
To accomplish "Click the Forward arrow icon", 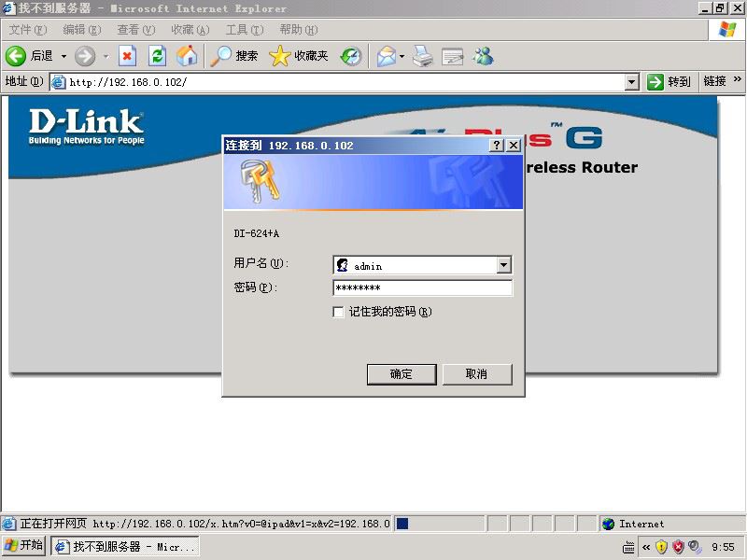I will click(85, 56).
